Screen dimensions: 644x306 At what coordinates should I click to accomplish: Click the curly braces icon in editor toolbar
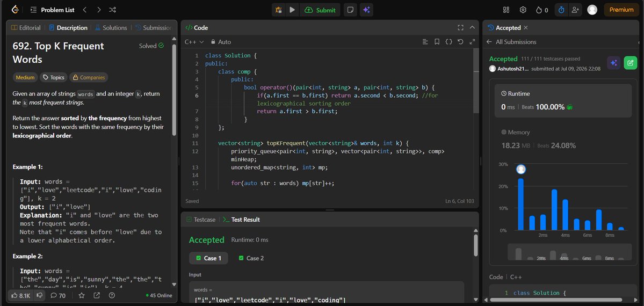point(449,42)
